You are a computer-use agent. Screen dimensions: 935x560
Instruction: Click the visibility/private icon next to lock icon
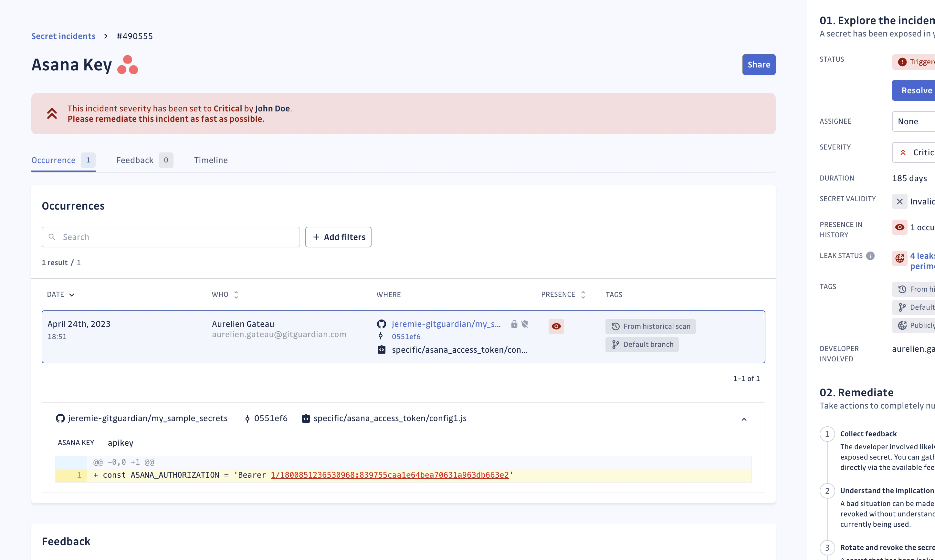pos(526,324)
